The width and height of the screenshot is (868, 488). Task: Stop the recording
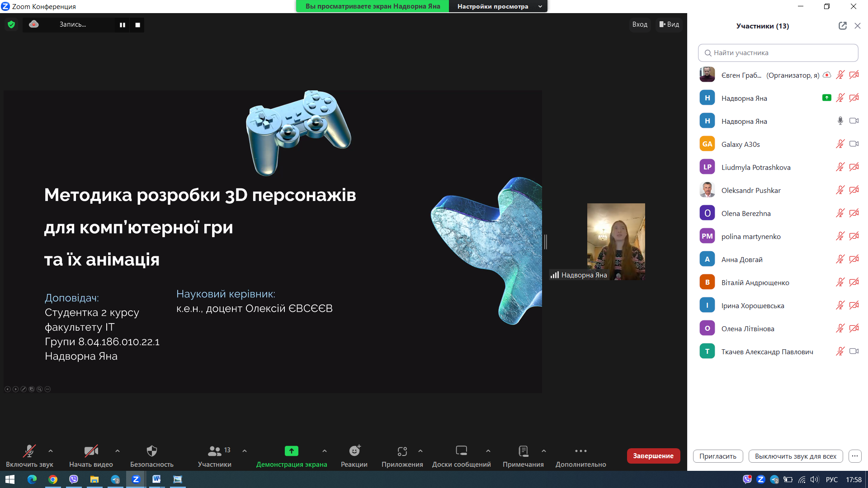point(137,25)
